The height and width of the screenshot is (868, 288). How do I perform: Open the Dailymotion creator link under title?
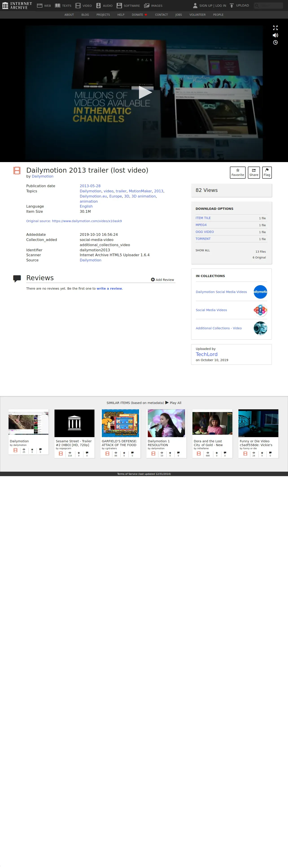[42, 176]
